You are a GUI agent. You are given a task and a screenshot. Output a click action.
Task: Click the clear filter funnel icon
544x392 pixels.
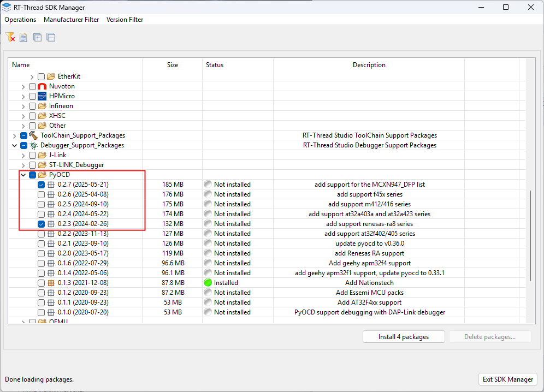point(10,37)
